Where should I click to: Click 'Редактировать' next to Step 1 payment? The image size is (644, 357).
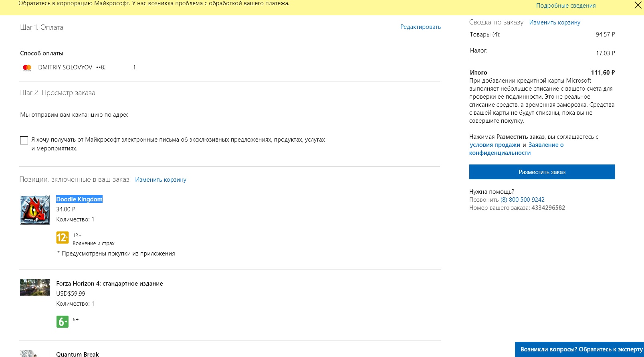[420, 27]
